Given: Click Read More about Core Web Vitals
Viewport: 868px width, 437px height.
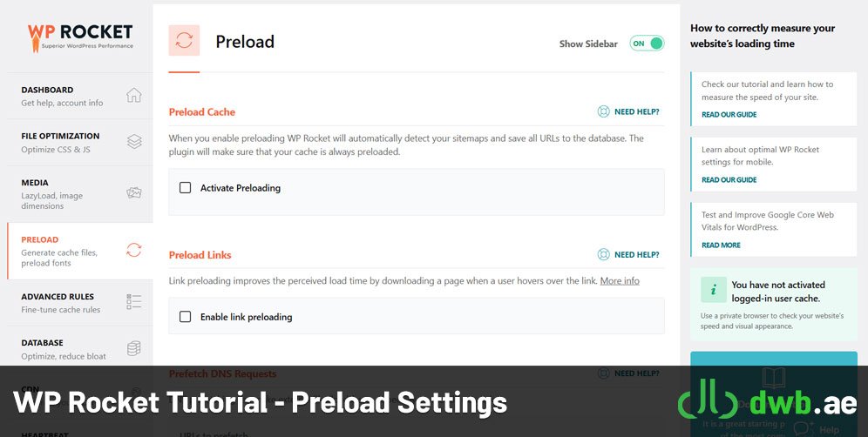Looking at the screenshot, I should (721, 245).
